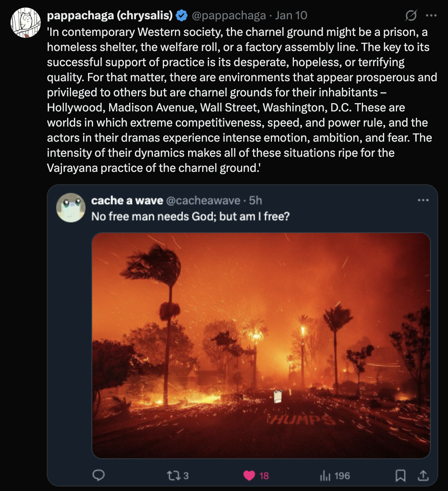The image size is (448, 491).
Task: Click the blue verified badge
Action: click(182, 15)
